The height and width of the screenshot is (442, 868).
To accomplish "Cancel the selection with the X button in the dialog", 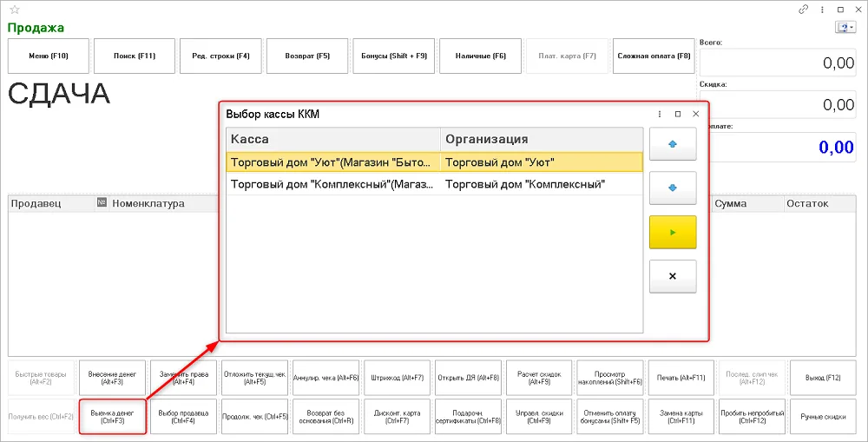I will [x=673, y=276].
